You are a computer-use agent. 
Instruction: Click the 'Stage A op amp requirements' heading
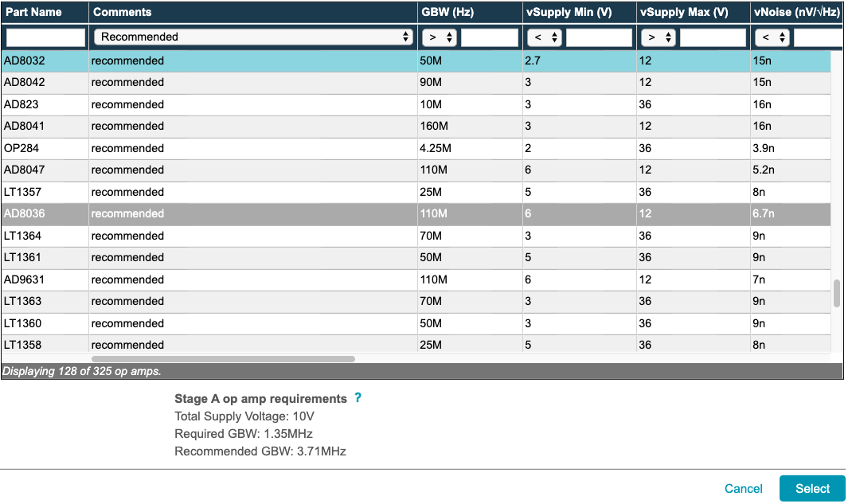[x=260, y=399]
